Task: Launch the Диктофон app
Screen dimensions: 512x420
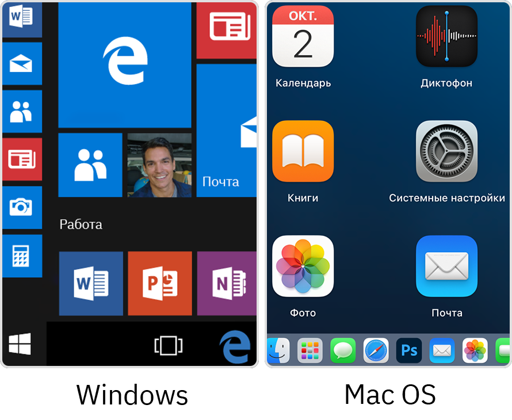Action: [x=446, y=36]
